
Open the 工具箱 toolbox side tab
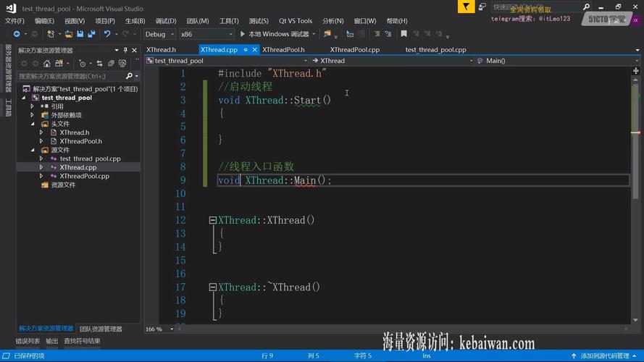(8, 108)
